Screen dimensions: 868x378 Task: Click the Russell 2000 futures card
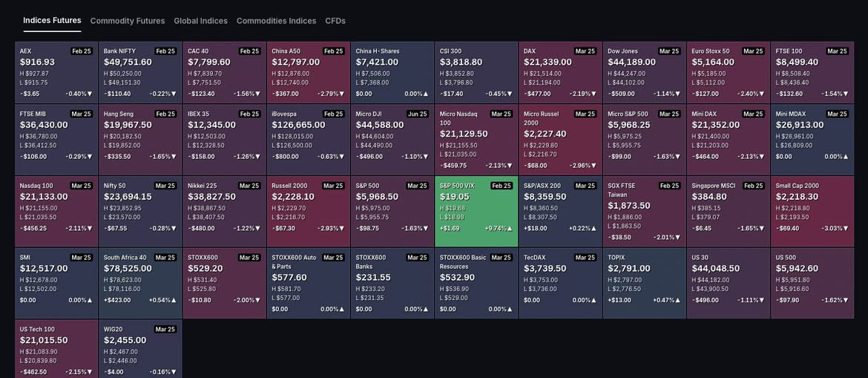[x=309, y=212]
